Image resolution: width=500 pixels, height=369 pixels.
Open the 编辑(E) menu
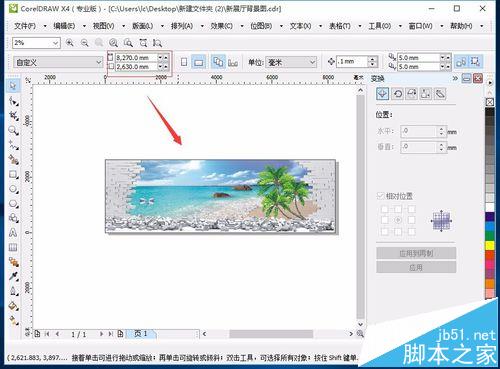tap(64, 26)
